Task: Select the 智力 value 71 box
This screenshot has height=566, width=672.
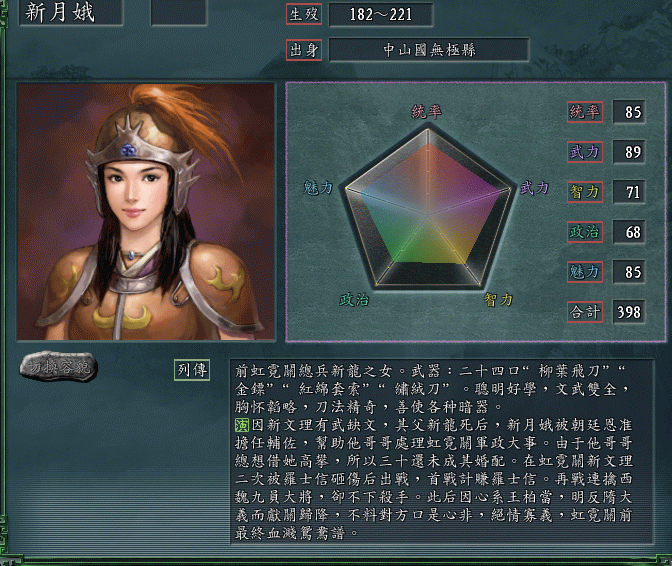Action: (x=629, y=192)
